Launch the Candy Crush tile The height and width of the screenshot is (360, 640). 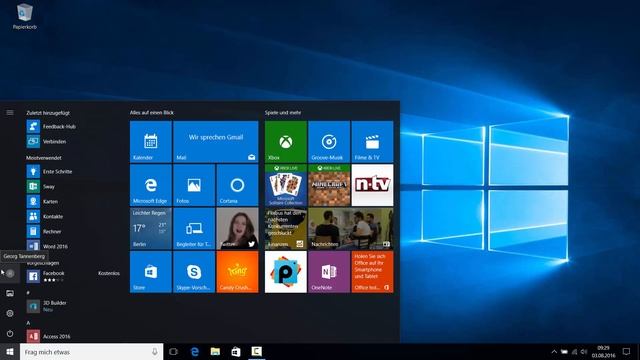click(237, 272)
